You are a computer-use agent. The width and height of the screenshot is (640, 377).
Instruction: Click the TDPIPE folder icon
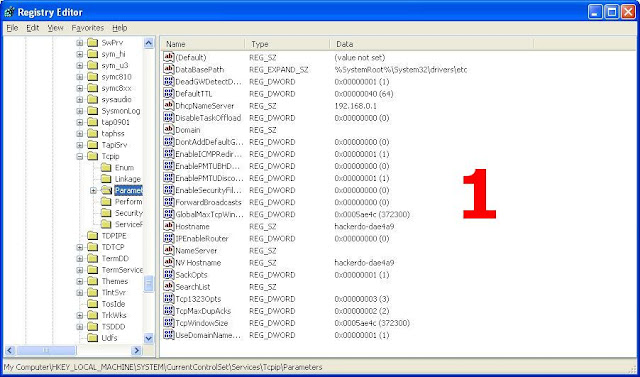click(x=93, y=235)
